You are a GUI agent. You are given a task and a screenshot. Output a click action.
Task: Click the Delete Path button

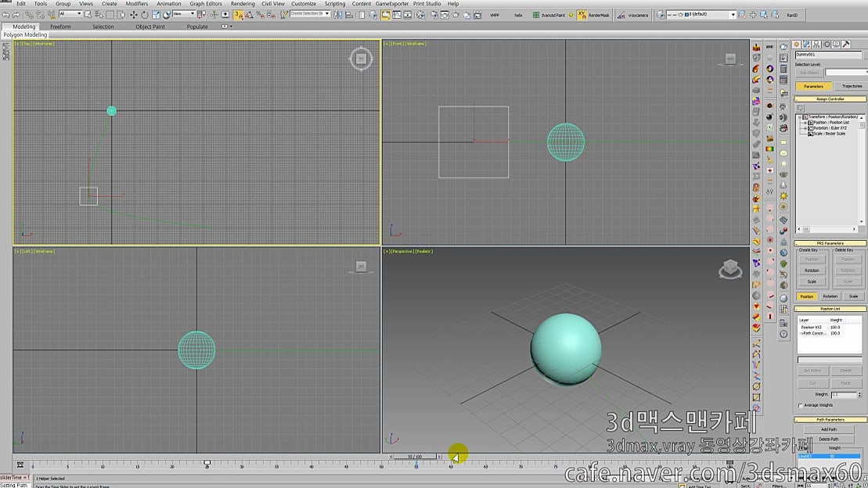click(x=829, y=439)
